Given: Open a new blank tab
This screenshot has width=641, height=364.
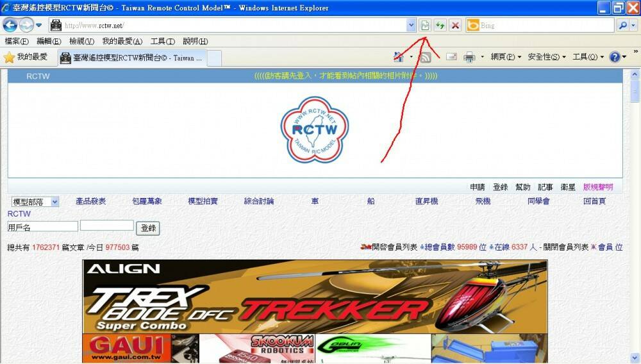Looking at the screenshot, I should pyautogui.click(x=214, y=58).
